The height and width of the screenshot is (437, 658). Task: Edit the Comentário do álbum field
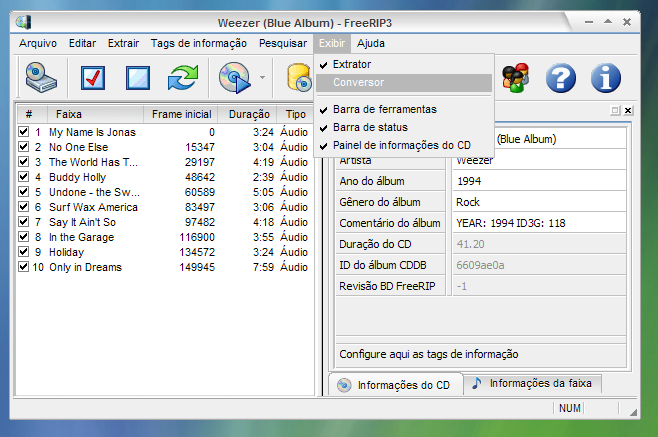pyautogui.click(x=540, y=223)
